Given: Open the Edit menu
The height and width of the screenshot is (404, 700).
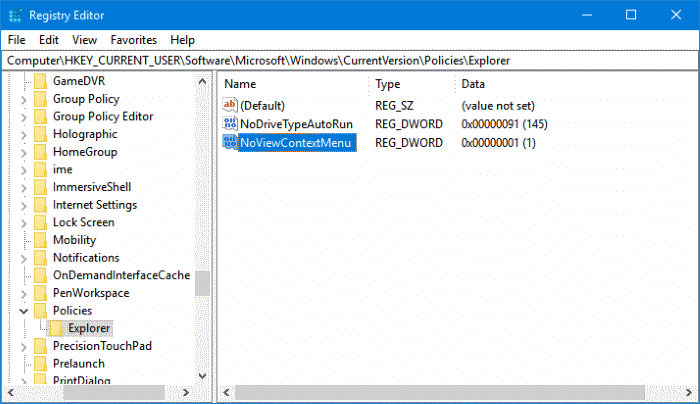Looking at the screenshot, I should 49,40.
